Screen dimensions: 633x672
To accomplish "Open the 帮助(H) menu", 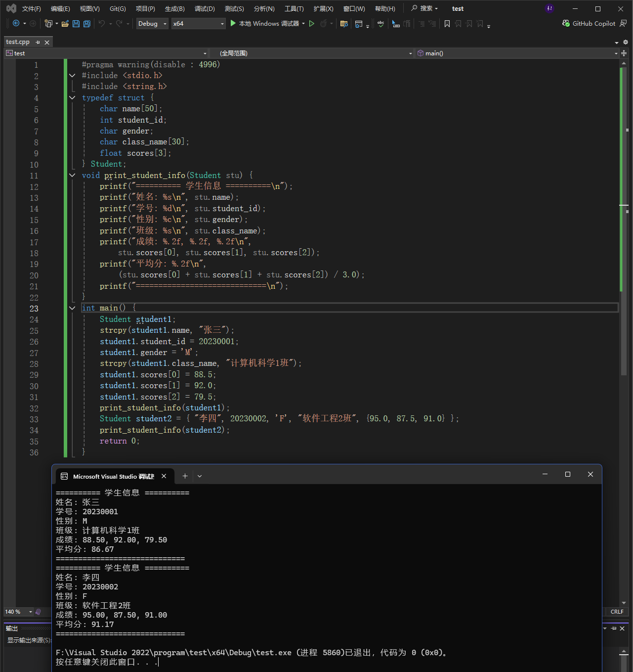I will [385, 8].
